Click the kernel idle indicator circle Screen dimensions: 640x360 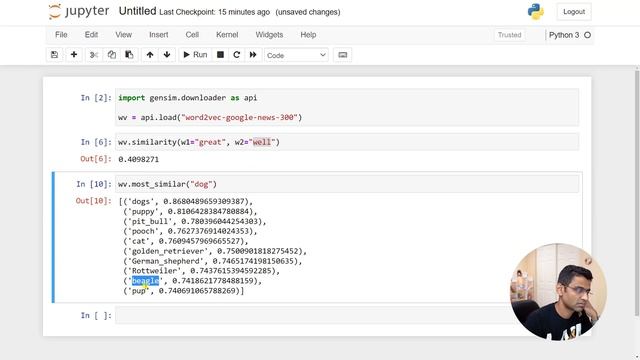[587, 35]
